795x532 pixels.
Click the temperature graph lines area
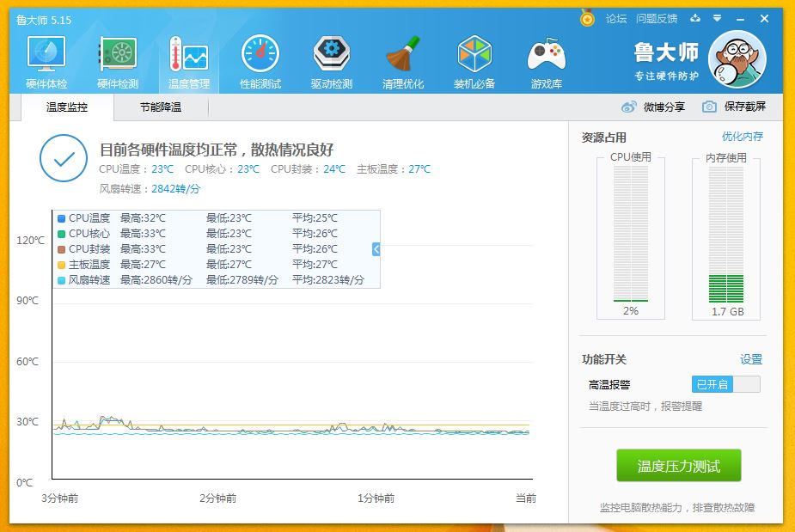291,426
